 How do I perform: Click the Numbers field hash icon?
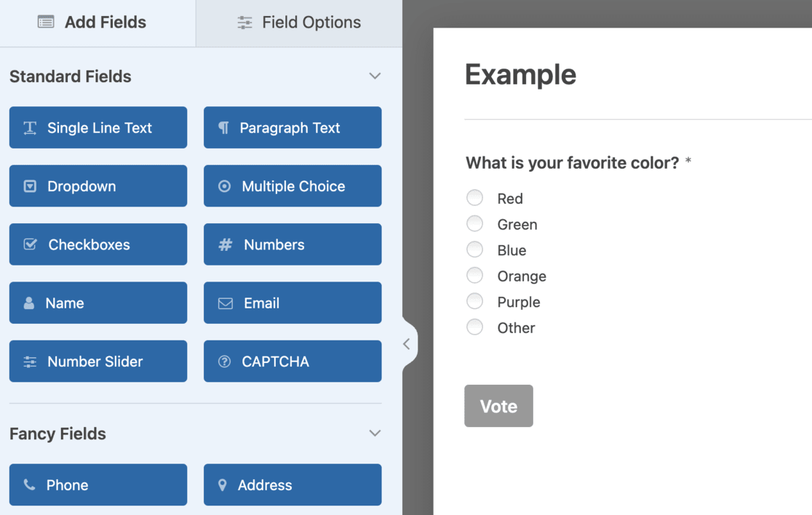(225, 244)
